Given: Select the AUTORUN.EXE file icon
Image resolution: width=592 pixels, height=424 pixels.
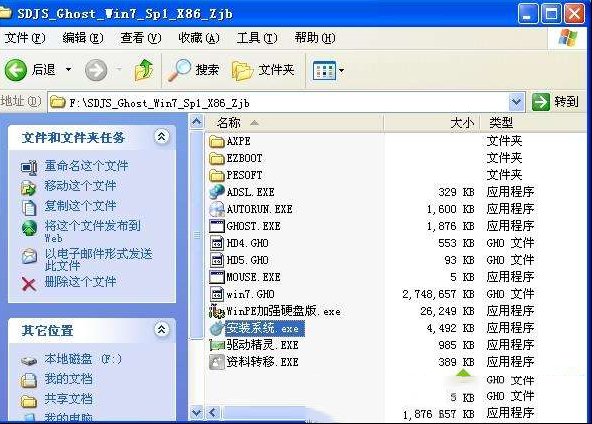Looking at the screenshot, I should click(217, 209).
